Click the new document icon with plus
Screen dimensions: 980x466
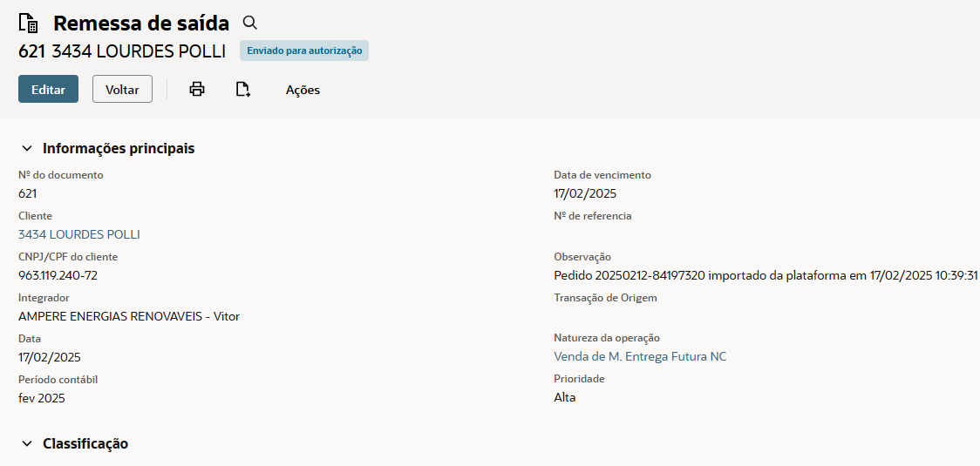[x=243, y=89]
